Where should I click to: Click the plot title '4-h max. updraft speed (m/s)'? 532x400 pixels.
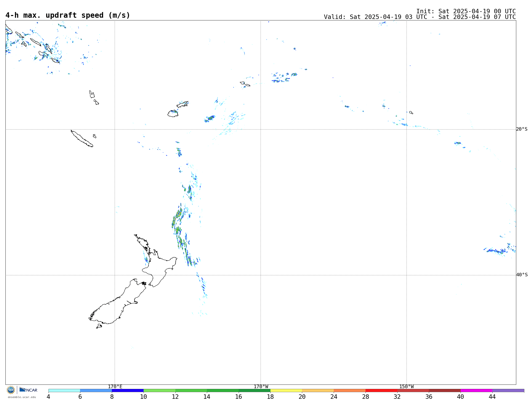tap(68, 15)
